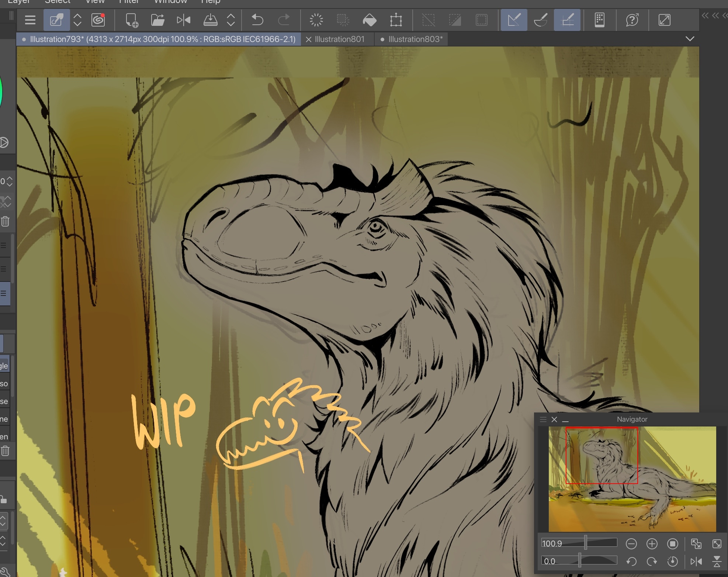Click Reset Rotation button in Navigator
This screenshot has height=577, width=728.
672,562
